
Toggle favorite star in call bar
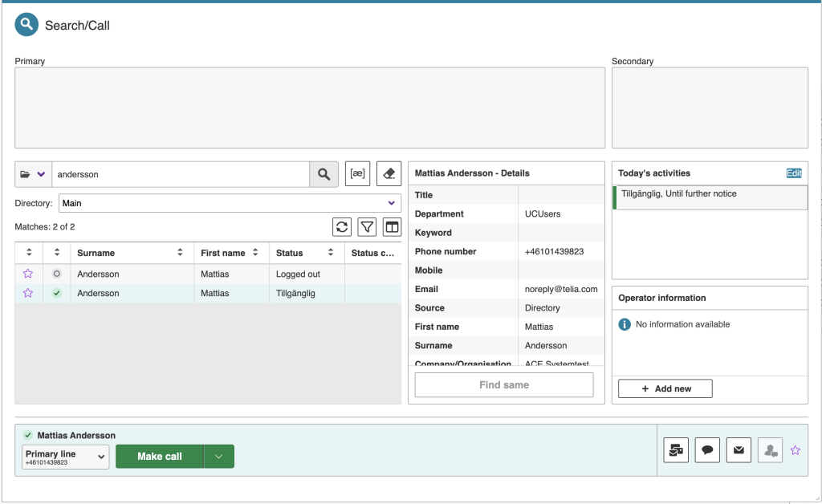(x=796, y=450)
